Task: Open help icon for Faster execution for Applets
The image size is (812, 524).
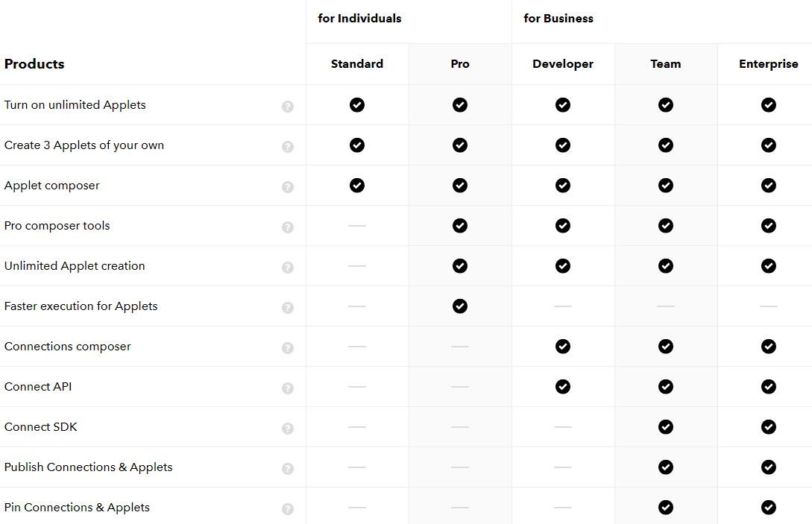Action: (288, 308)
